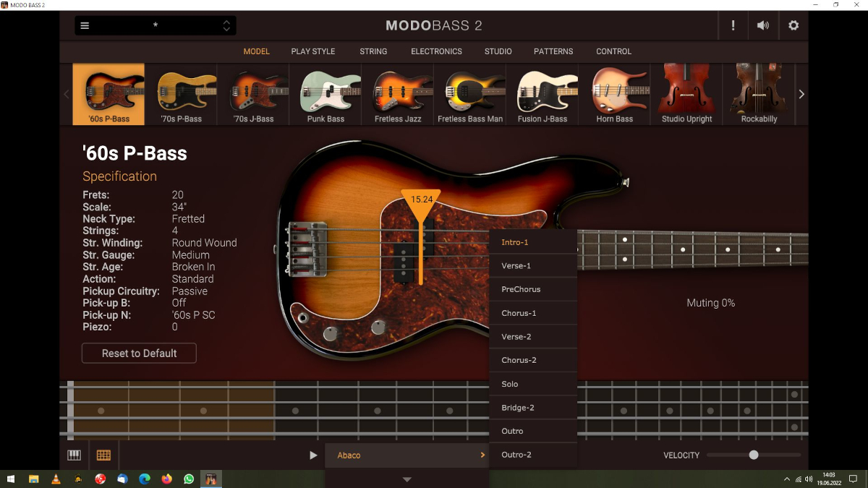The image size is (868, 488).
Task: Select the '60s P-Bass model thumbnail
Action: [109, 94]
